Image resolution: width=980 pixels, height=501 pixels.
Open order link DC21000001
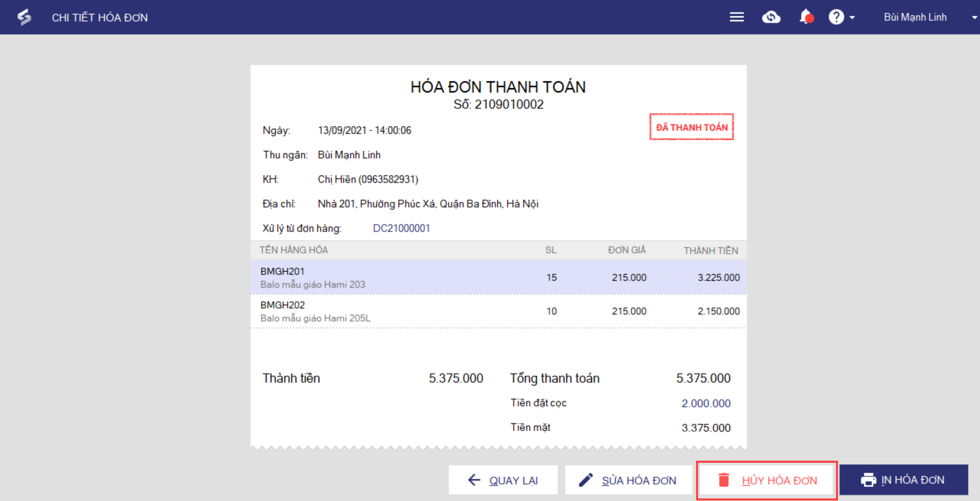pyautogui.click(x=401, y=228)
